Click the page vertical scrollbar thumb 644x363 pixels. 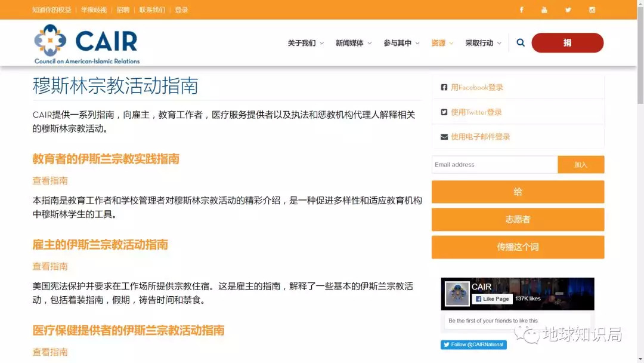[640, 54]
